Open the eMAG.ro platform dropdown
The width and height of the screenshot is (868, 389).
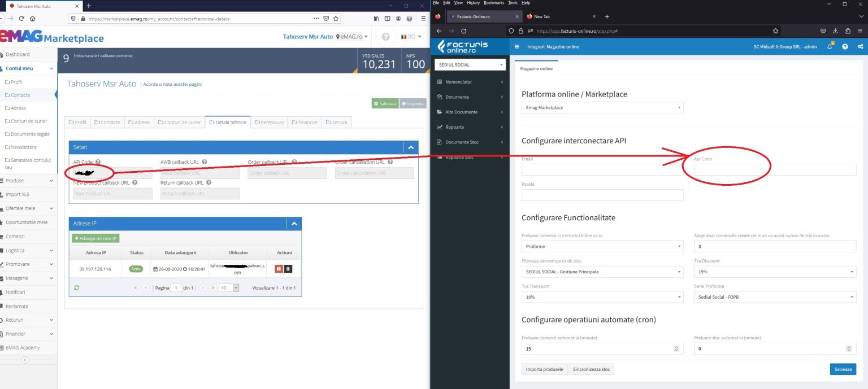tap(351, 37)
